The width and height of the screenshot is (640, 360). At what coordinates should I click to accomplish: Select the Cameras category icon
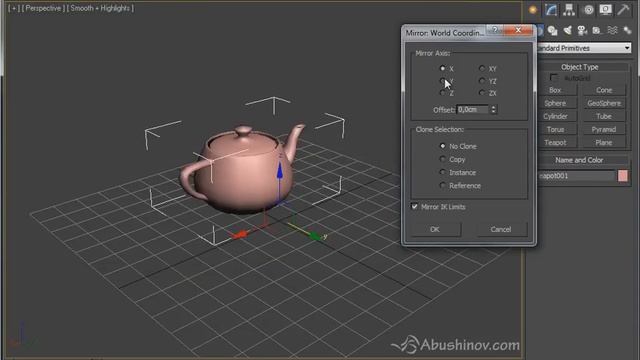pyautogui.click(x=582, y=30)
